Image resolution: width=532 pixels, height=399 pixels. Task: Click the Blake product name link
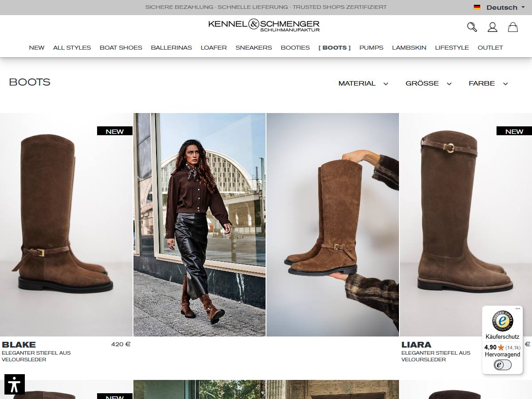click(19, 344)
